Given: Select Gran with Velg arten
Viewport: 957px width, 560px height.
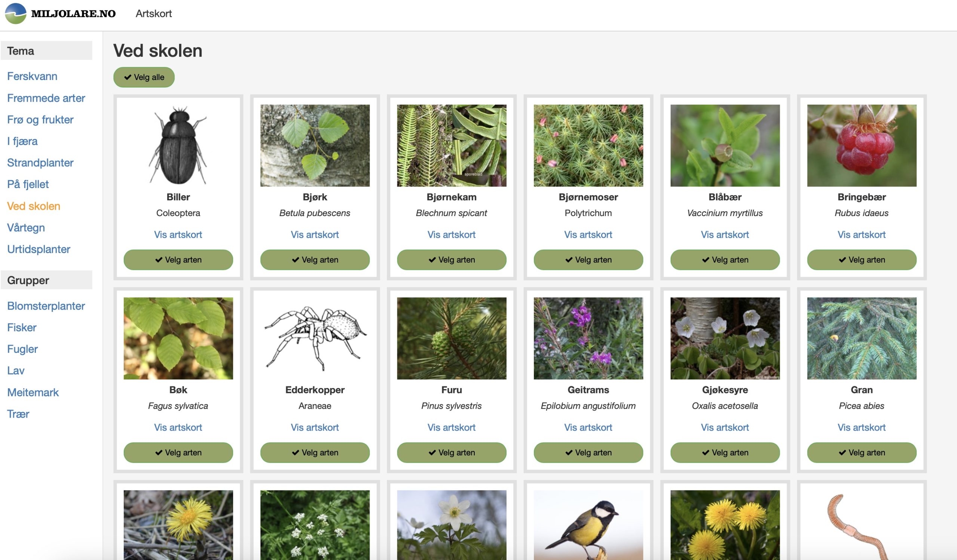Looking at the screenshot, I should [x=862, y=453].
